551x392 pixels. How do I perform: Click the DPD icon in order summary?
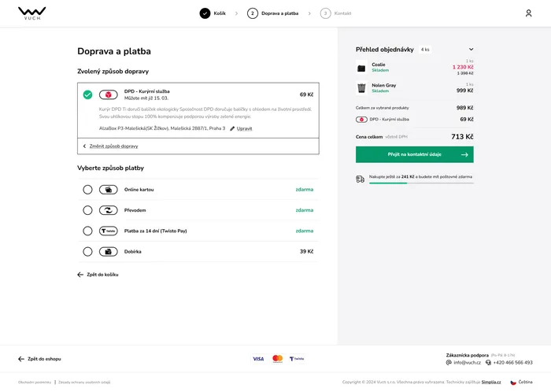361,120
